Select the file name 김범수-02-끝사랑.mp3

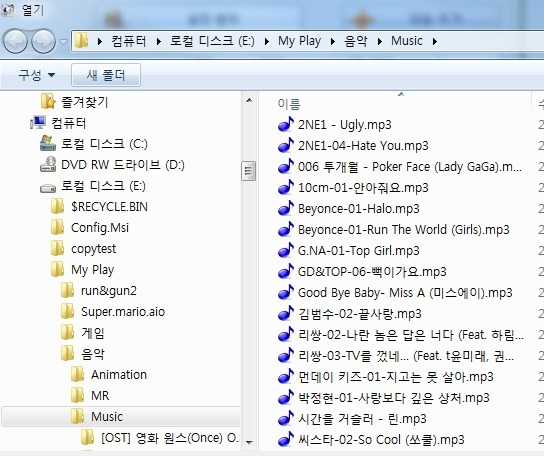point(360,314)
